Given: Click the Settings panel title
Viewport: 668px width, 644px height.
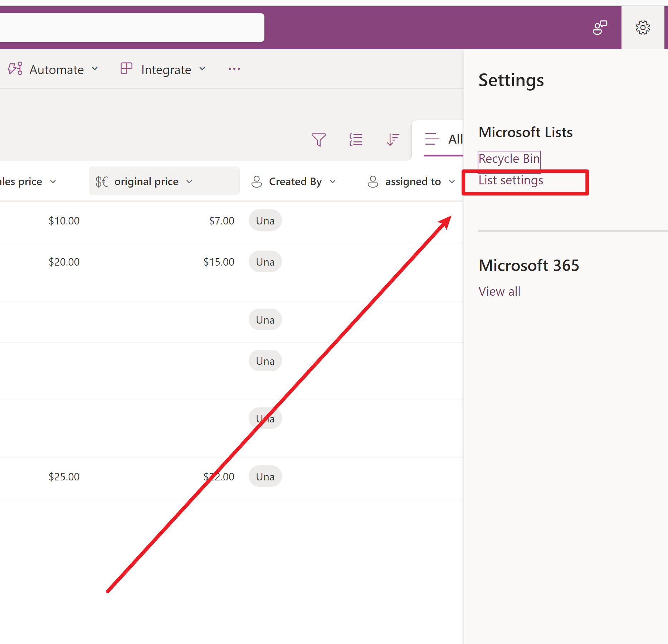Looking at the screenshot, I should tap(511, 80).
